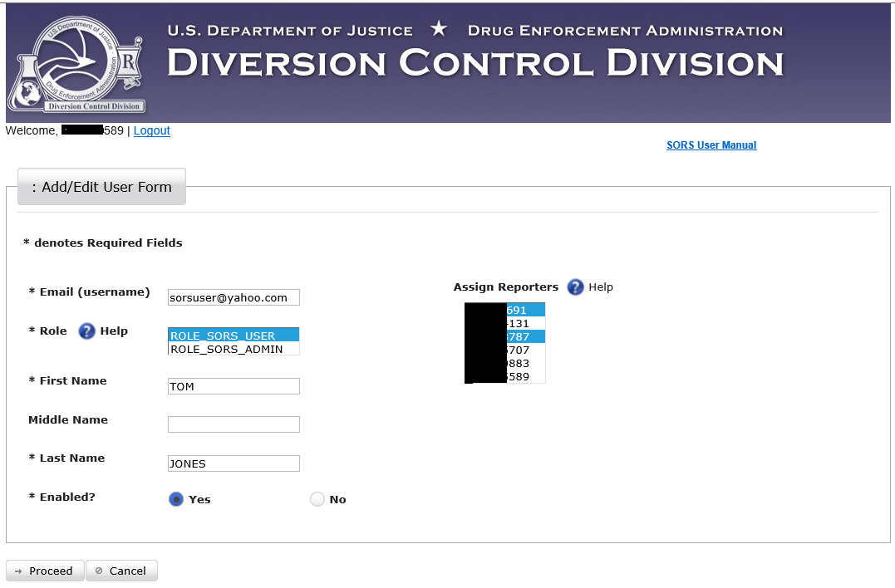This screenshot has height=588, width=895.
Task: Click the 'Assign Reporters' label
Action: (506, 287)
